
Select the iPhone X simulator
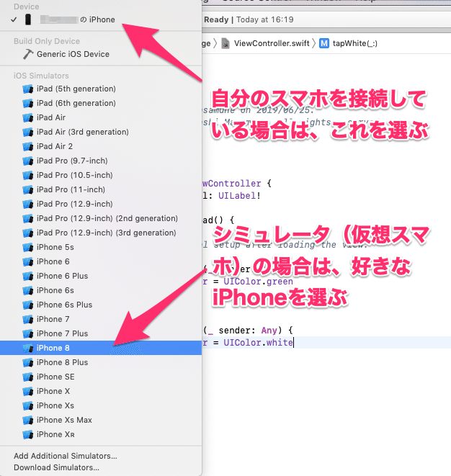pos(101,391)
